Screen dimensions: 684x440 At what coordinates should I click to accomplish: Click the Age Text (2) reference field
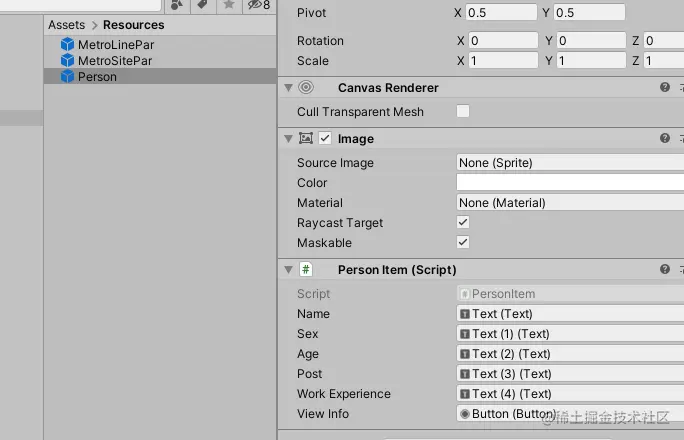pyautogui.click(x=570, y=354)
